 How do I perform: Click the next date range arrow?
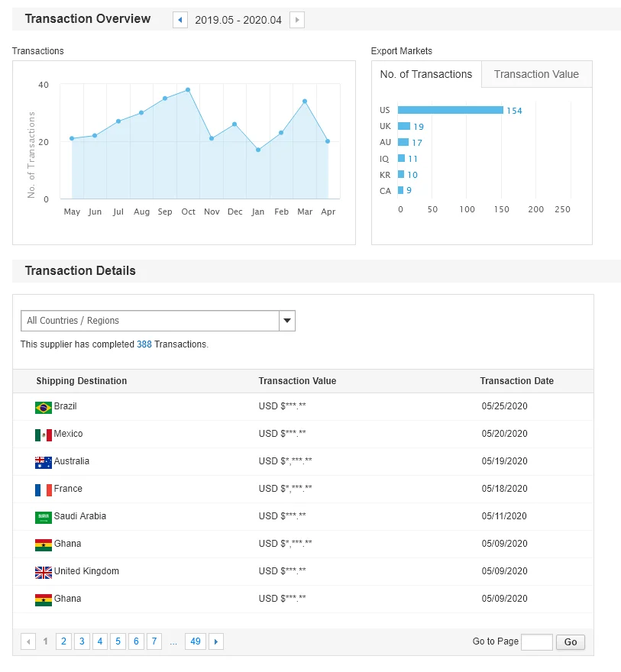pyautogui.click(x=297, y=20)
